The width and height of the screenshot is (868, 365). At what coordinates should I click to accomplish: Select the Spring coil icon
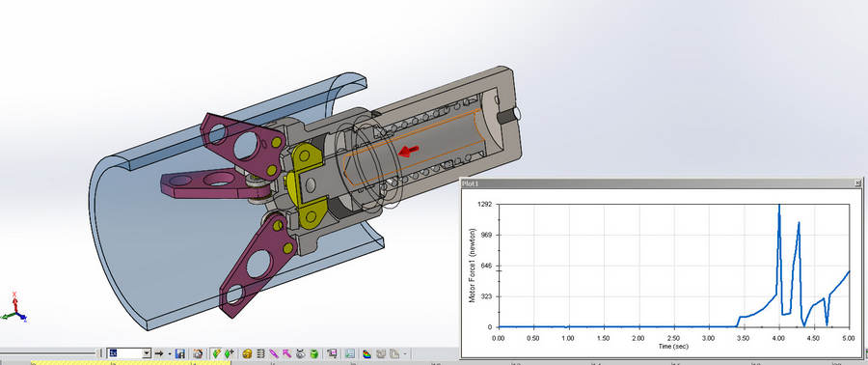click(x=260, y=353)
